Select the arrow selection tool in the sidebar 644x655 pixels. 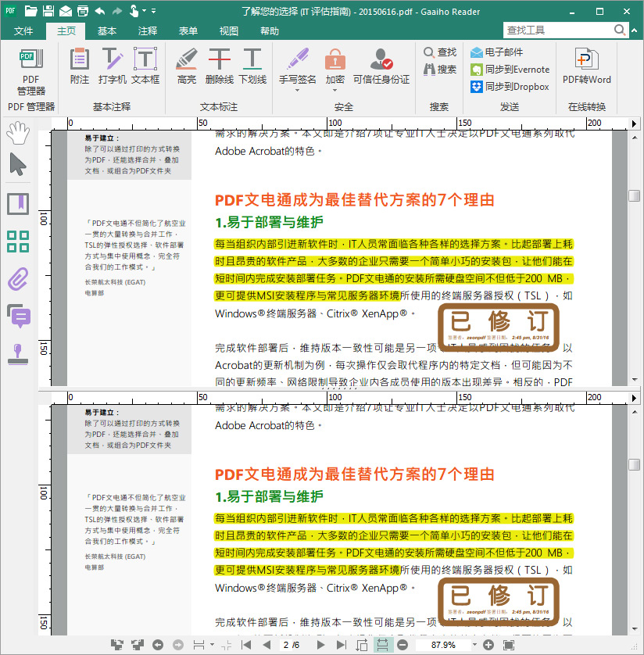pos(18,164)
